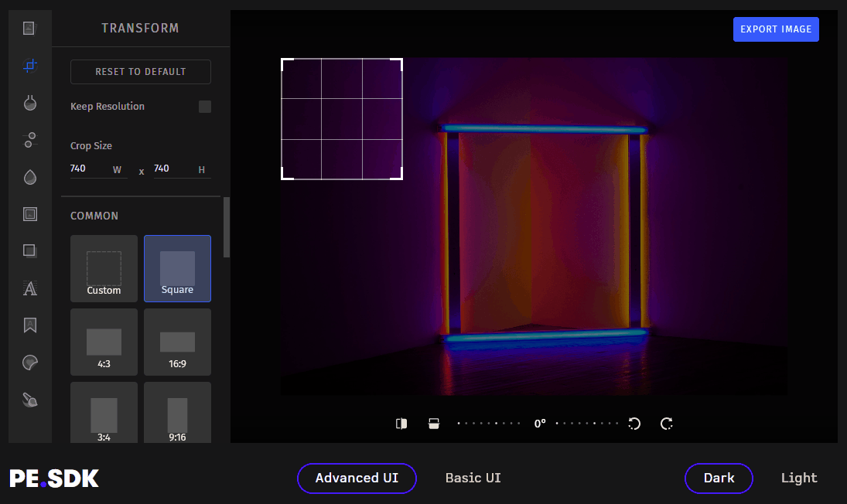The image size is (847, 504).
Task: Open the Library tool in the sidebar
Action: (x=29, y=28)
